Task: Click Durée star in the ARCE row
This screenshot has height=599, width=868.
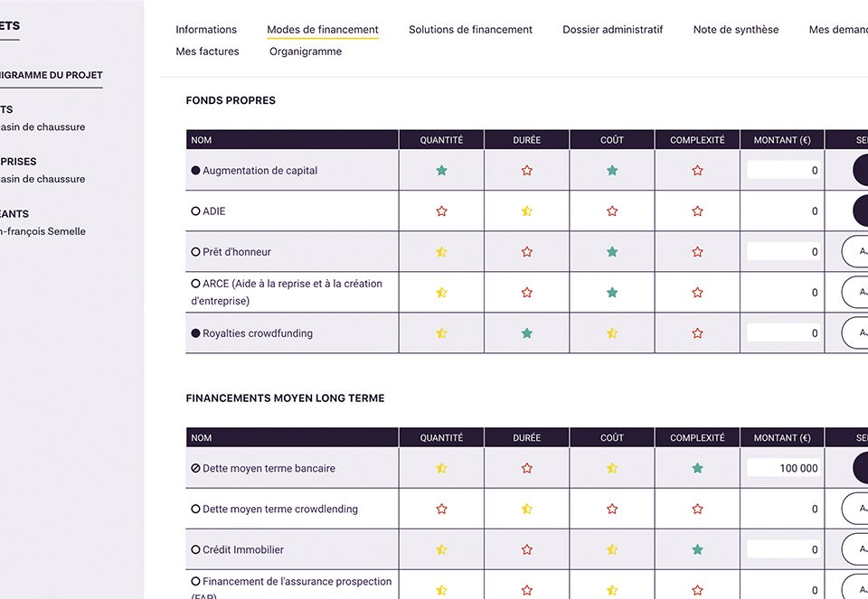Action: [x=526, y=293]
